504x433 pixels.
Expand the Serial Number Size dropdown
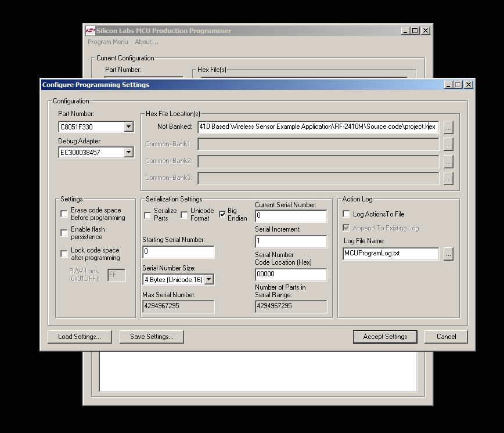210,279
